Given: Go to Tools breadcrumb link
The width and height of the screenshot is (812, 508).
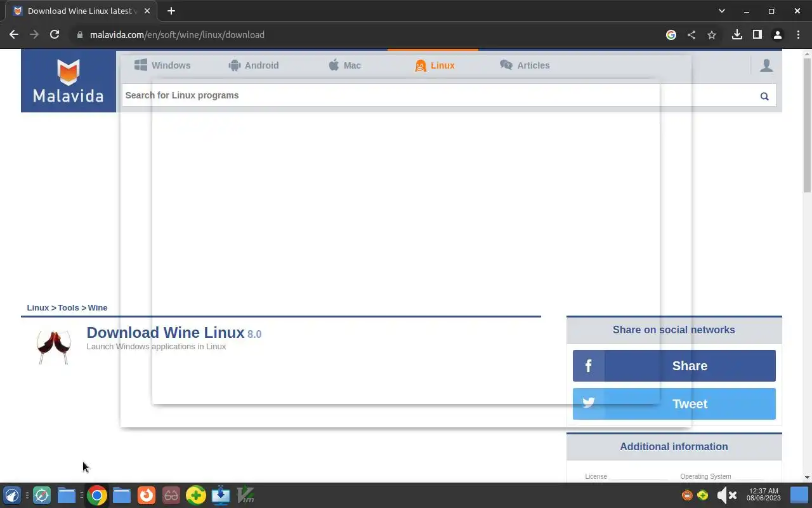Looking at the screenshot, I should click(69, 308).
